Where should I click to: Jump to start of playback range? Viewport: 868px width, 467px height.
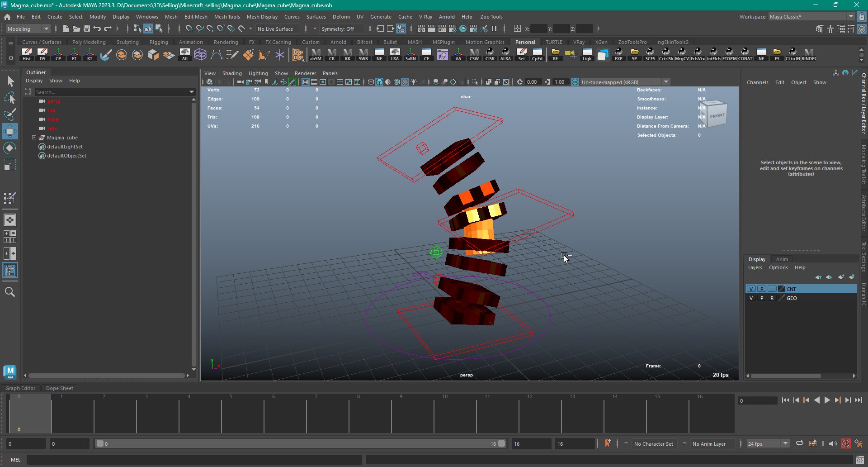[x=785, y=400]
